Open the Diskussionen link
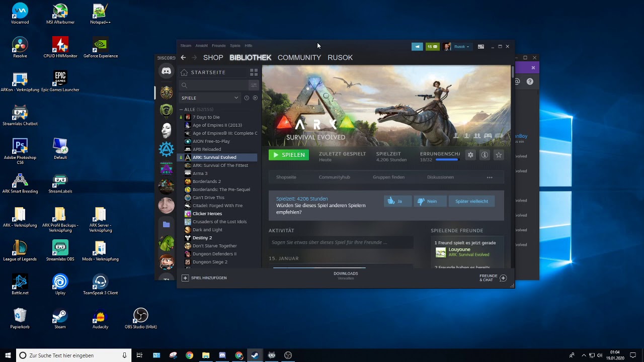644x362 pixels. (x=440, y=177)
